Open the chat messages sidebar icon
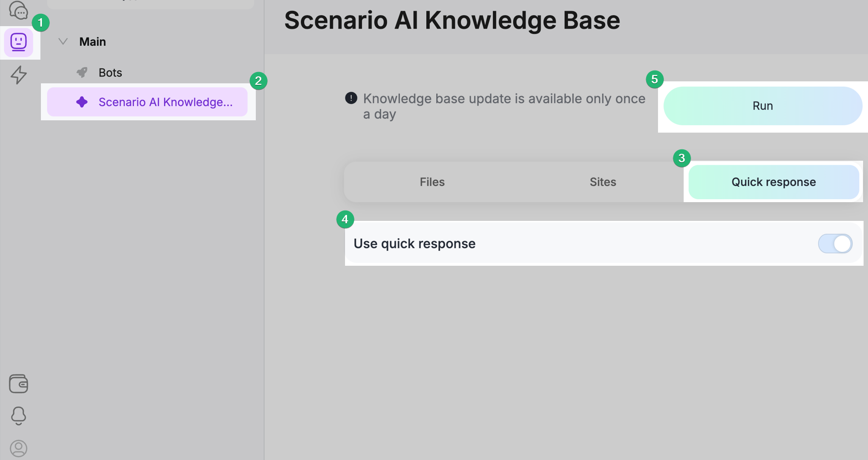The image size is (868, 460). point(18,10)
